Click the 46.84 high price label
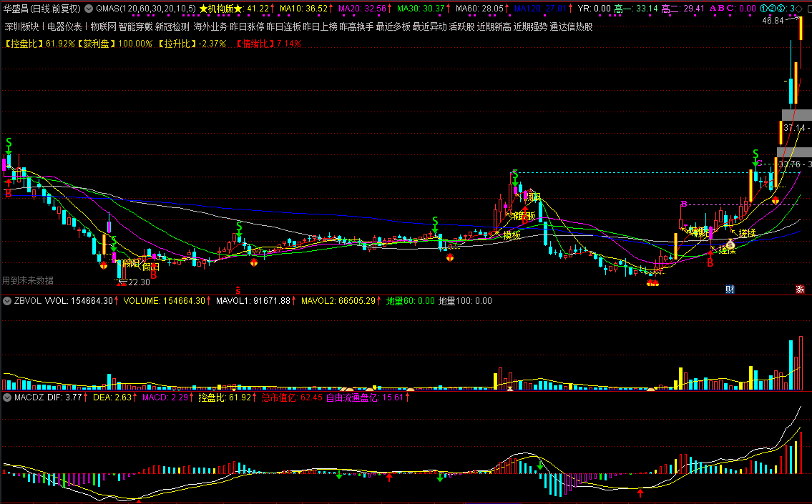This screenshot has height=504, width=812. tap(773, 21)
